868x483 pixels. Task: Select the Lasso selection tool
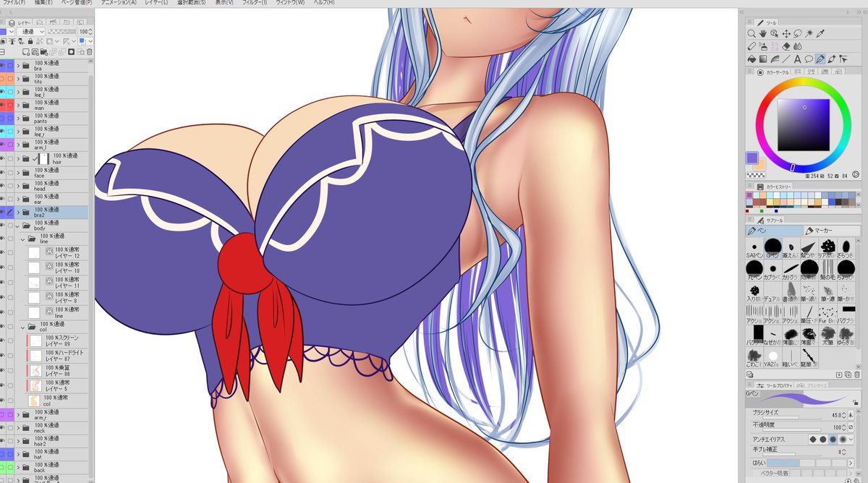[798, 33]
